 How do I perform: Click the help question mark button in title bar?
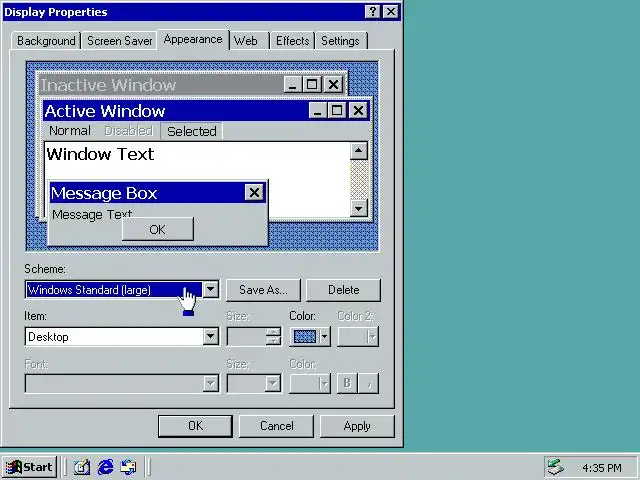(373, 12)
